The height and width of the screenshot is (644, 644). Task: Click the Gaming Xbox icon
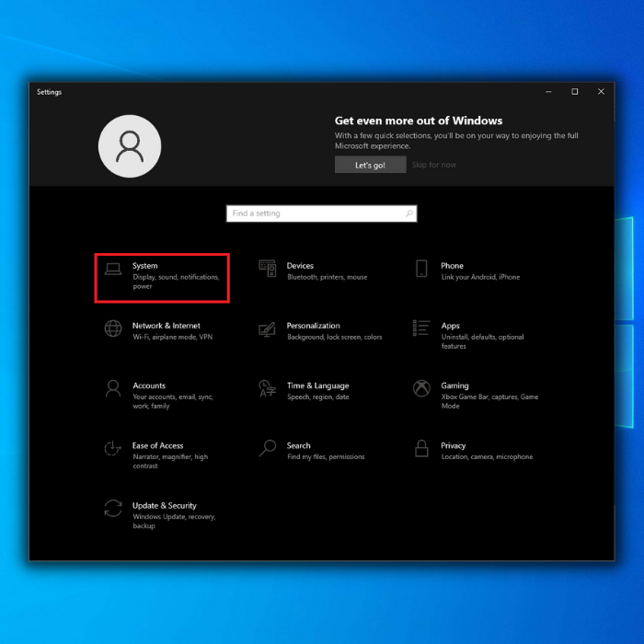click(421, 388)
